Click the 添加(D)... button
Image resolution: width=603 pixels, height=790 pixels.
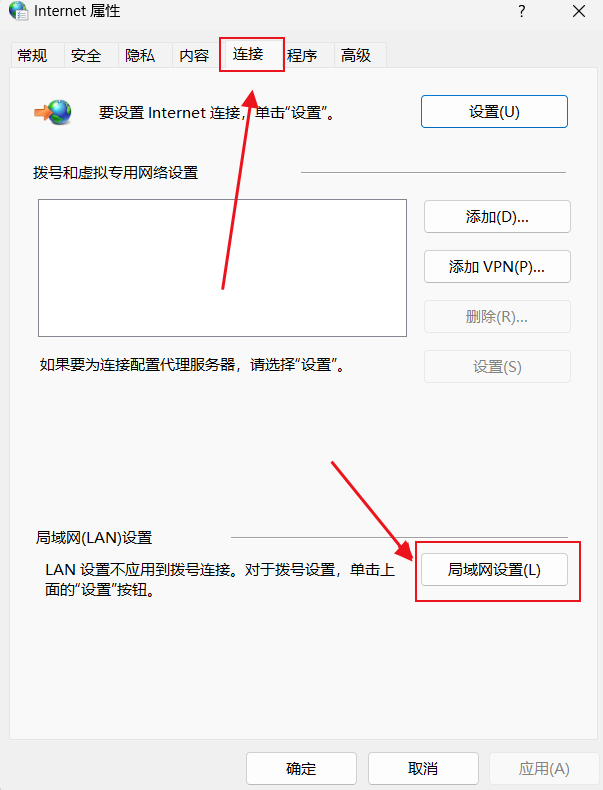pyautogui.click(x=497, y=217)
